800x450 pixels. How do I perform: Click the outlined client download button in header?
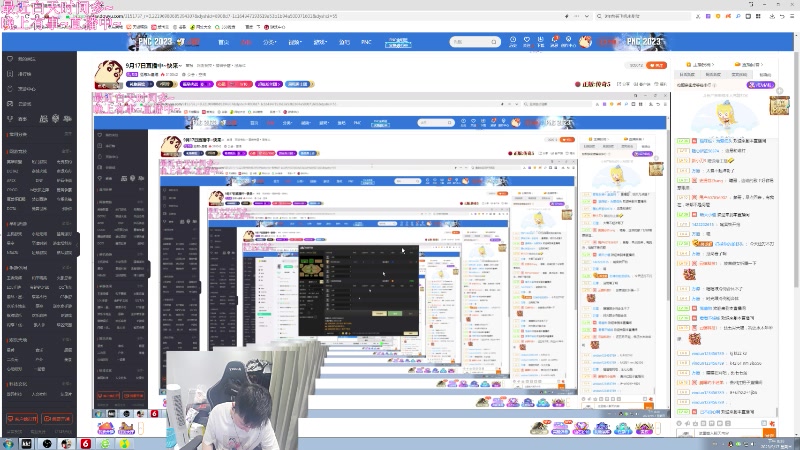398,43
